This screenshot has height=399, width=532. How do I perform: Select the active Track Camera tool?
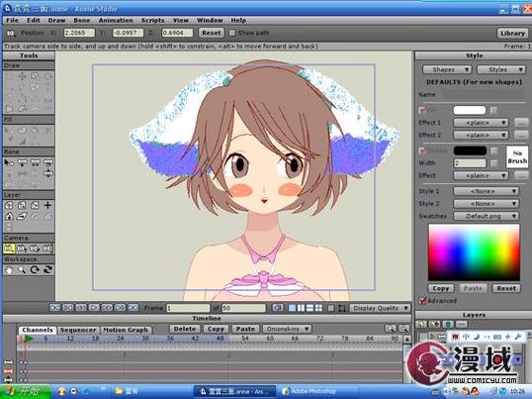pyautogui.click(x=9, y=249)
